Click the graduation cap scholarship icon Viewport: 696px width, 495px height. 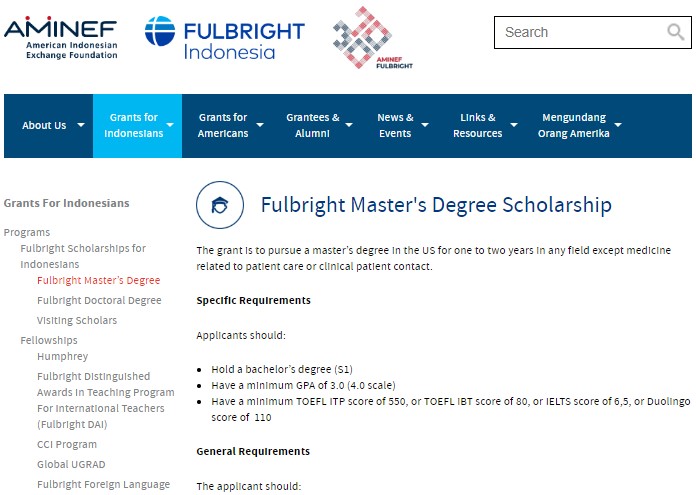[x=217, y=204]
